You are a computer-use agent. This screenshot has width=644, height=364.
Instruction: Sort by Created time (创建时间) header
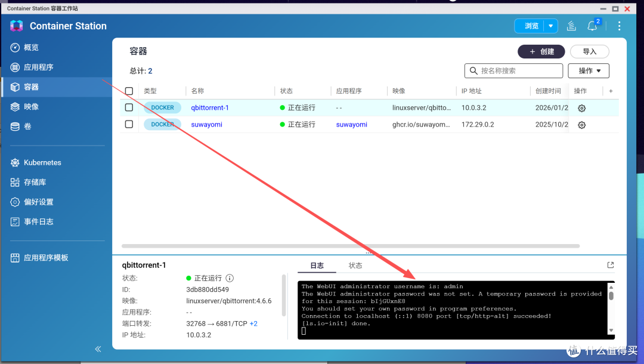click(548, 91)
